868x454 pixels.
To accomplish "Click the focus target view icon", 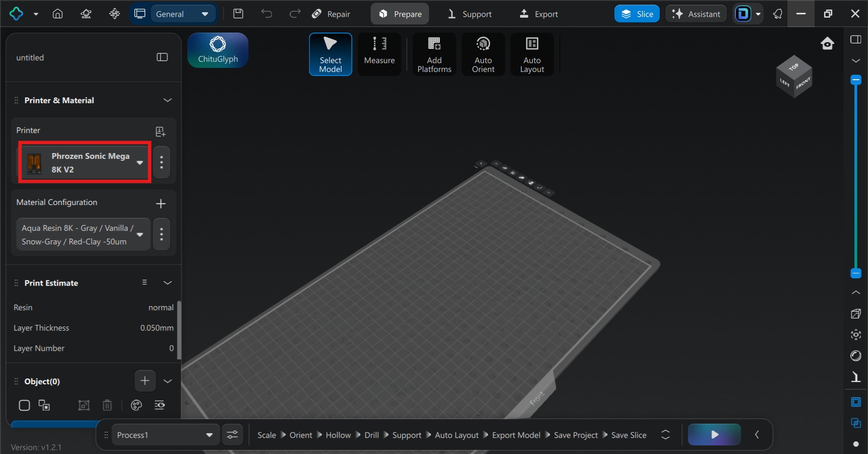I will (856, 335).
